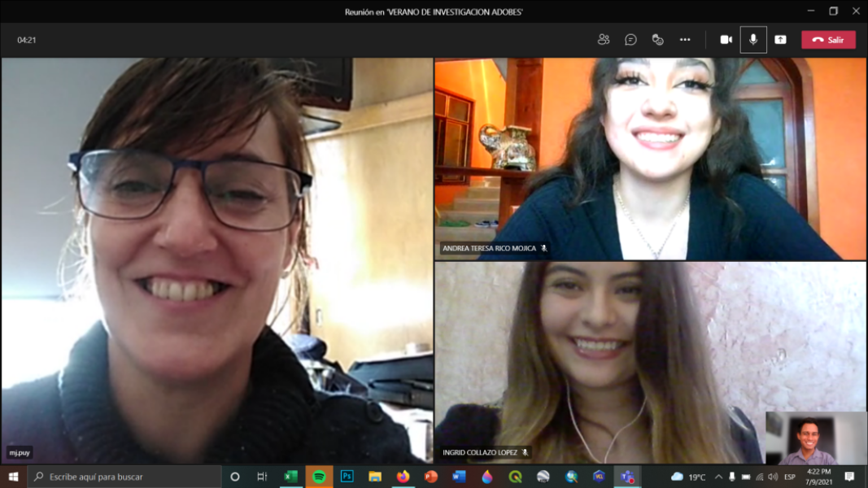Turn the camera off
868x488 pixels.
pyautogui.click(x=726, y=40)
